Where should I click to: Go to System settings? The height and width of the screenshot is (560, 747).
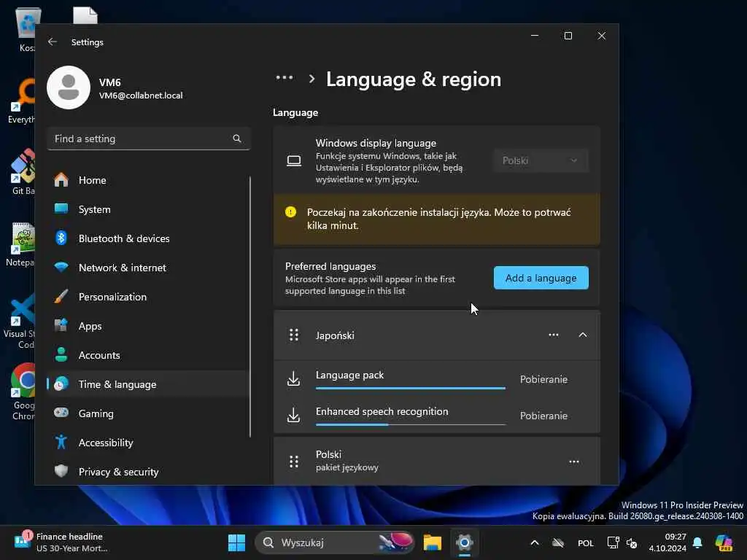[x=148, y=209]
